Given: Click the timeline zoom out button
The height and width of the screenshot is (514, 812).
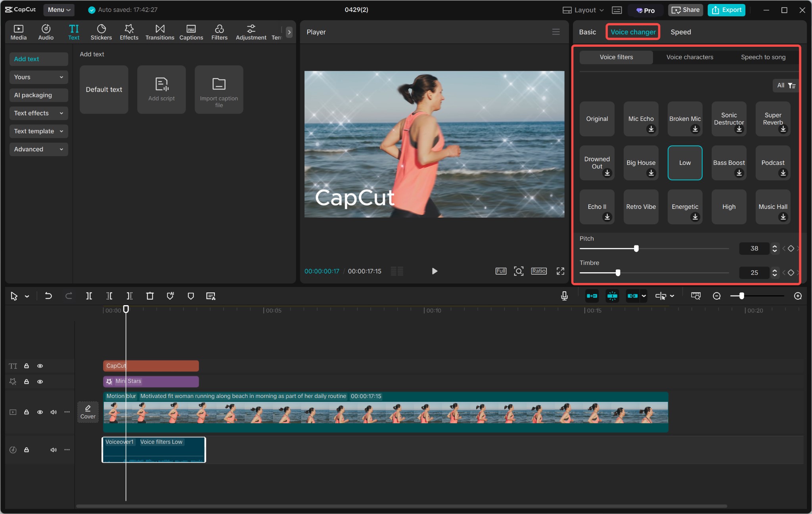Looking at the screenshot, I should coord(716,296).
